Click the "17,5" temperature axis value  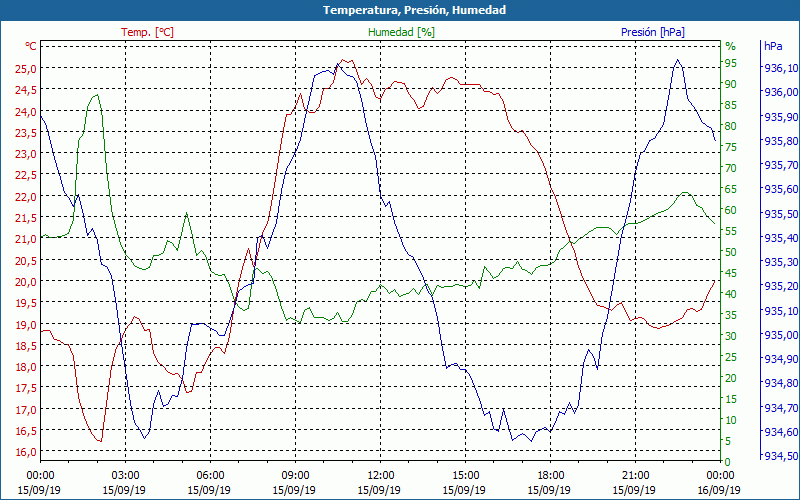point(27,388)
